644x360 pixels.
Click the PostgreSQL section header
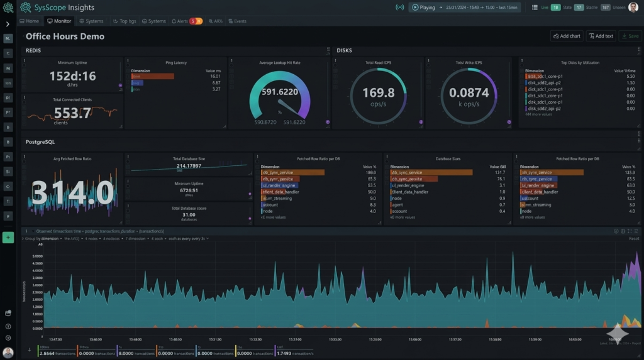click(x=40, y=142)
